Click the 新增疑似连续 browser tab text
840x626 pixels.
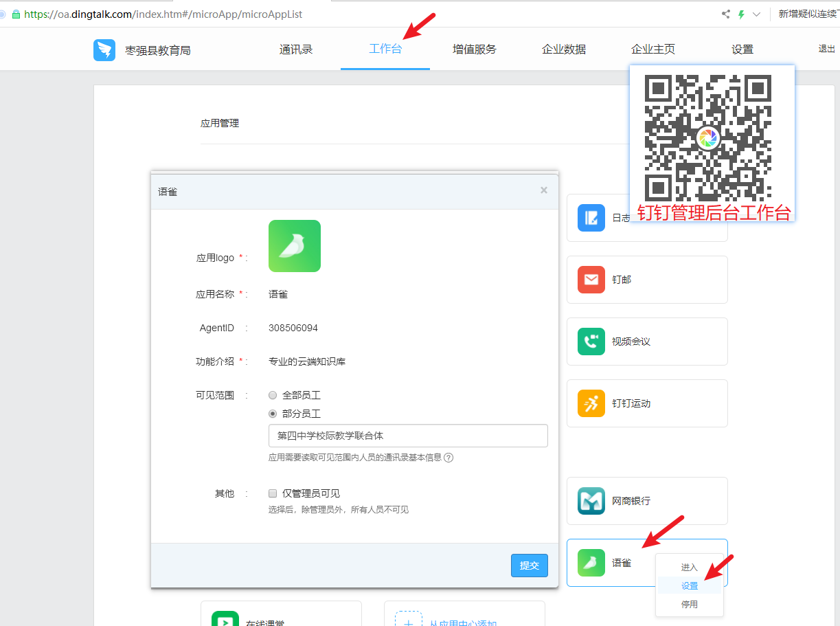[x=808, y=14]
